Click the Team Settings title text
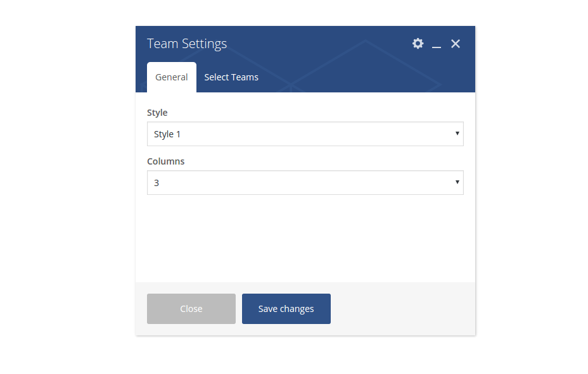Screen dimensions: 588x374 (187, 44)
